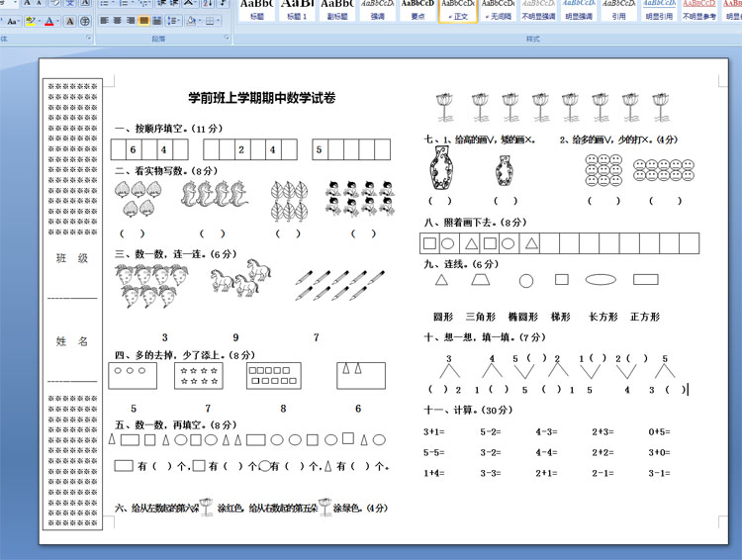The image size is (742, 560).
Task: Click the borders icon
Action: (210, 21)
